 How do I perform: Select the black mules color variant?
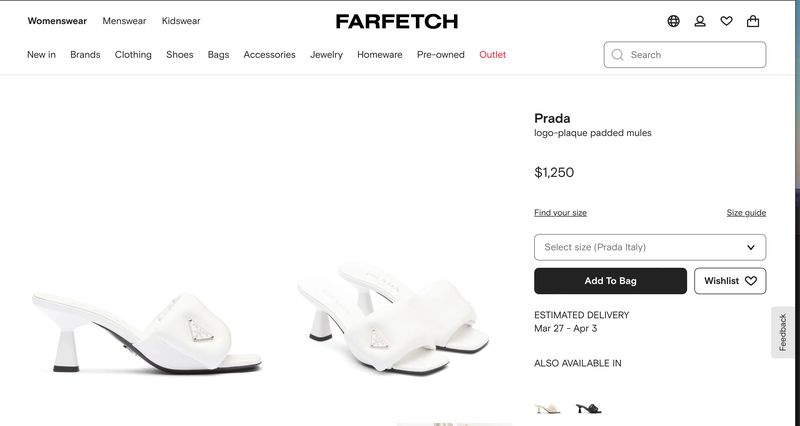point(588,408)
